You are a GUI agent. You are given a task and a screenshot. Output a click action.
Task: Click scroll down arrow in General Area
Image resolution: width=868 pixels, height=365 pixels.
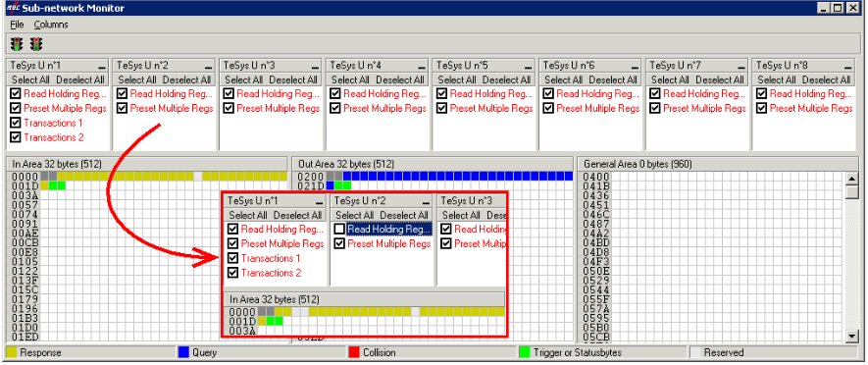click(853, 336)
